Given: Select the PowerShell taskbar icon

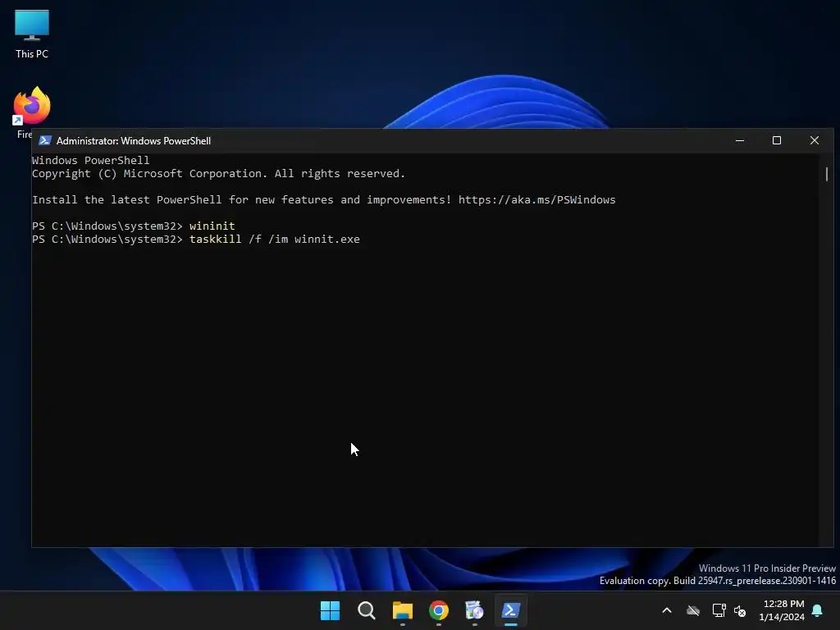Looking at the screenshot, I should [x=510, y=610].
